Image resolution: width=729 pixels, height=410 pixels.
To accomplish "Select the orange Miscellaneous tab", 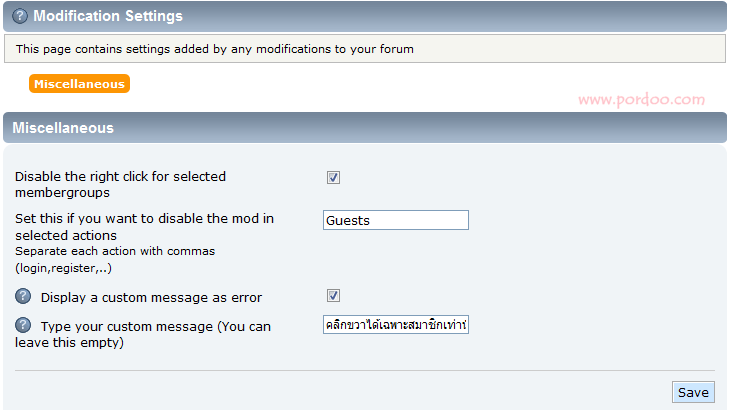I will tap(80, 84).
